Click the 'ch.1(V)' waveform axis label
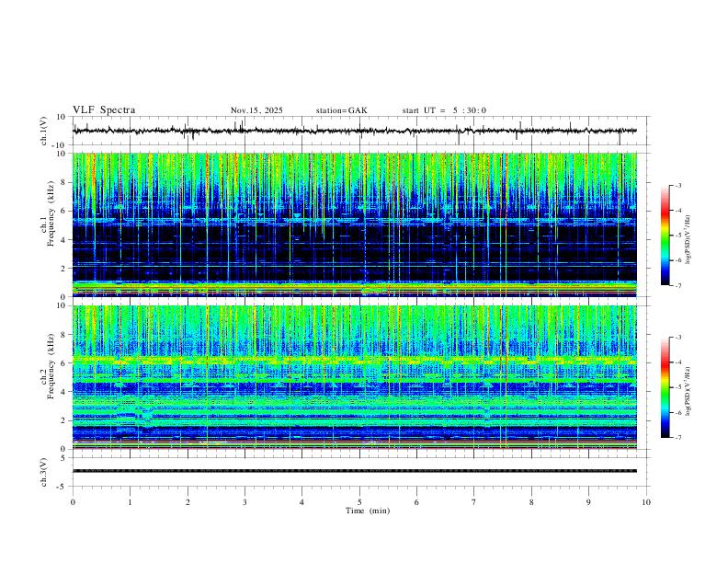This screenshot has width=728, height=563. (44, 131)
